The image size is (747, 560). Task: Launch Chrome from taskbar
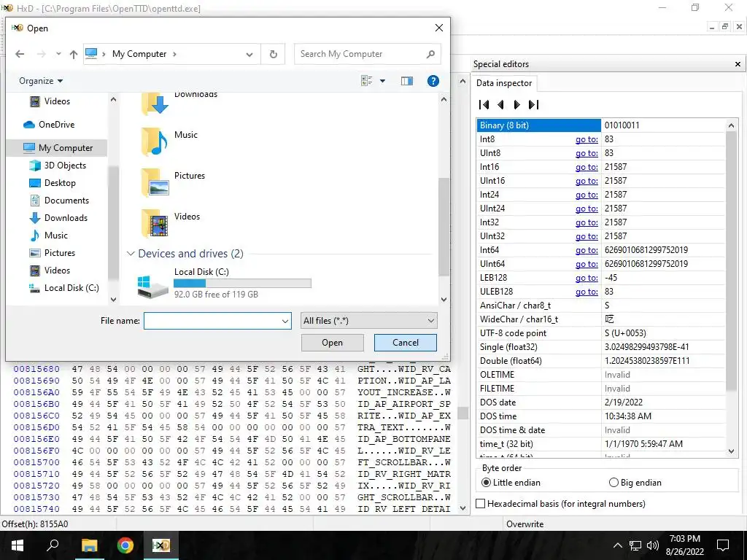pyautogui.click(x=125, y=545)
